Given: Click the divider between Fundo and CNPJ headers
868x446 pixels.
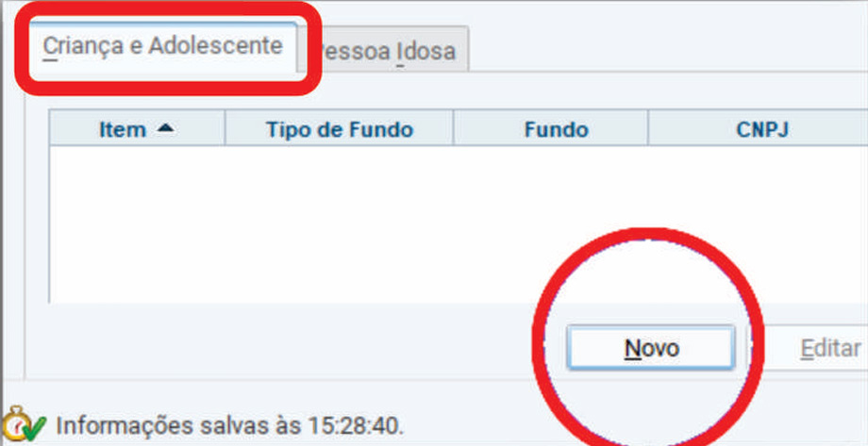Looking at the screenshot, I should [647, 128].
